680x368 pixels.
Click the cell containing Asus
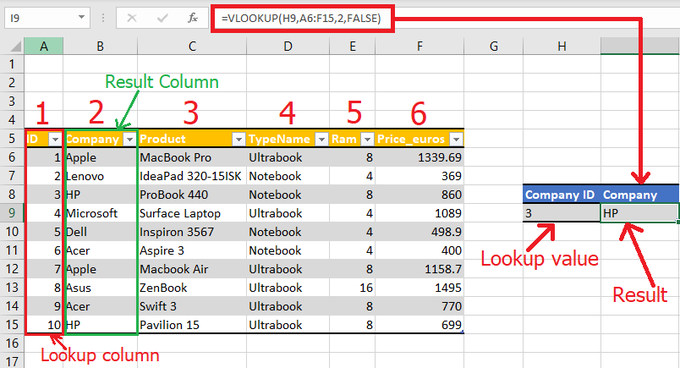[100, 288]
